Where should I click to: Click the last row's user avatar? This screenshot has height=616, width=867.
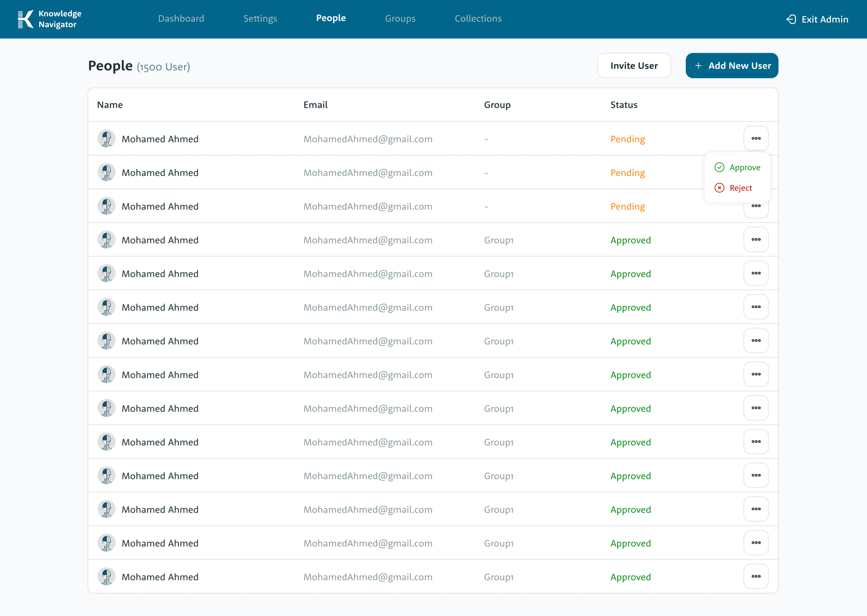[x=107, y=576]
